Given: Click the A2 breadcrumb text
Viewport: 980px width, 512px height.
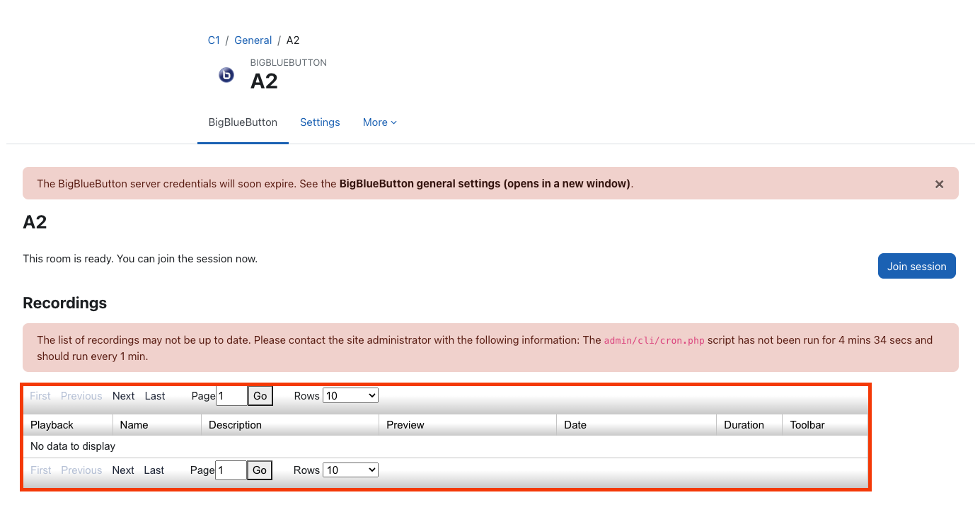Looking at the screenshot, I should tap(293, 40).
